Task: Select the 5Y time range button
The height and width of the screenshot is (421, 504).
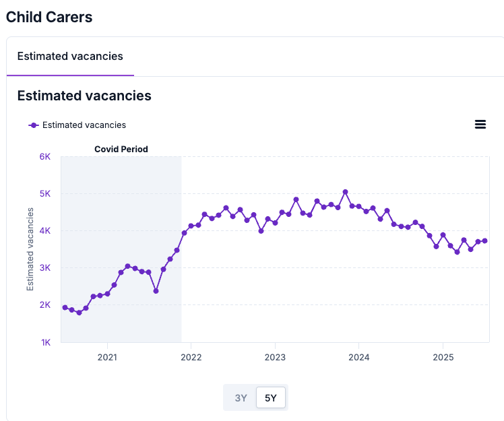Action: [271, 397]
